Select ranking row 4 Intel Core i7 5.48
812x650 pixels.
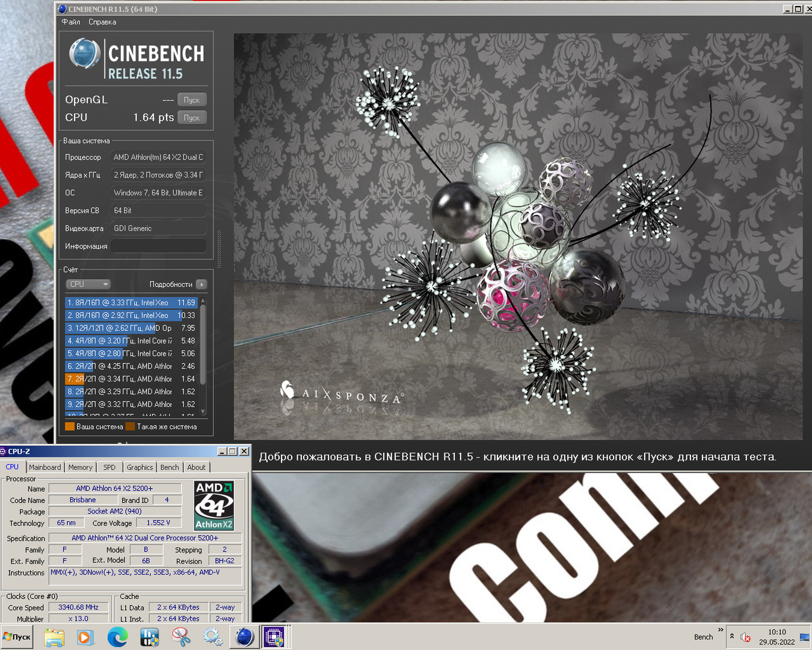[131, 341]
